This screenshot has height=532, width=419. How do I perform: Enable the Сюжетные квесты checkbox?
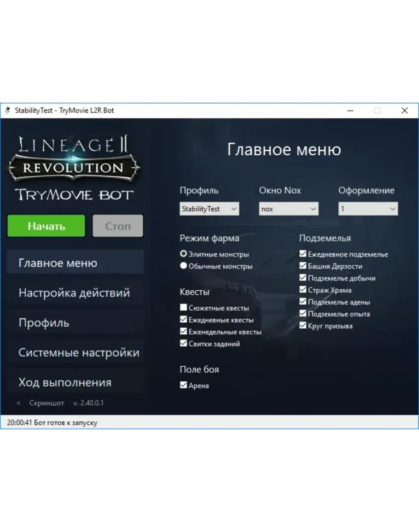coord(184,308)
